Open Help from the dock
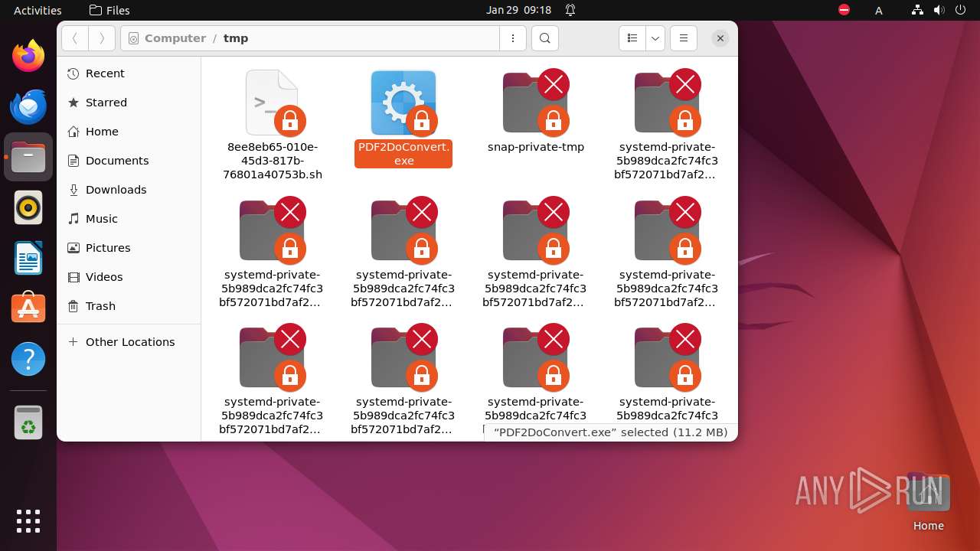Screen dimensions: 980x551 (28, 359)
